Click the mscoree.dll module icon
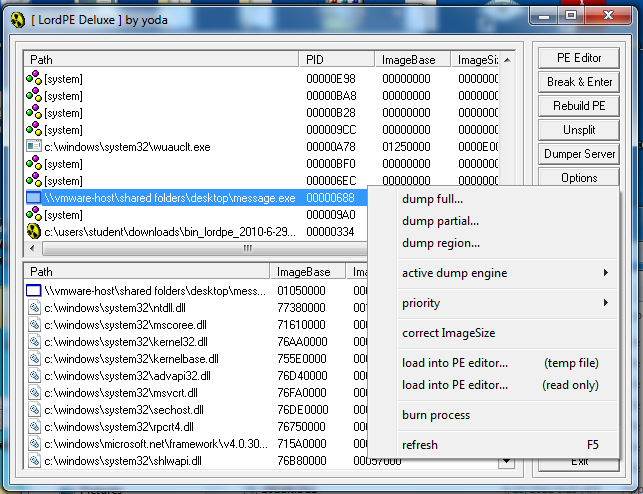The image size is (643, 494). click(x=34, y=325)
